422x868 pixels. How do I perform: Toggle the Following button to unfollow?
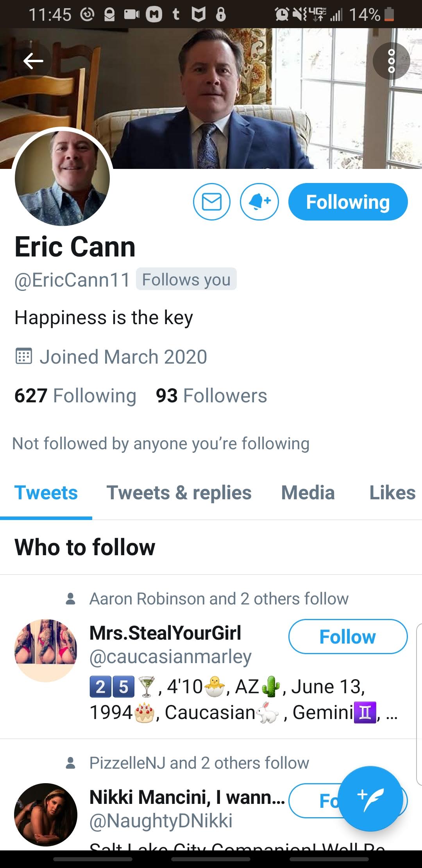click(x=348, y=202)
